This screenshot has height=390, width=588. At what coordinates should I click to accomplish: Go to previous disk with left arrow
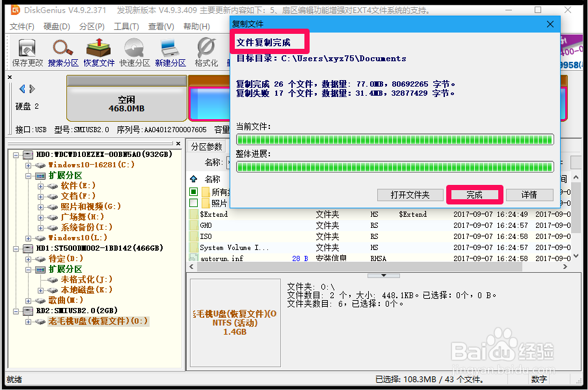(22, 89)
